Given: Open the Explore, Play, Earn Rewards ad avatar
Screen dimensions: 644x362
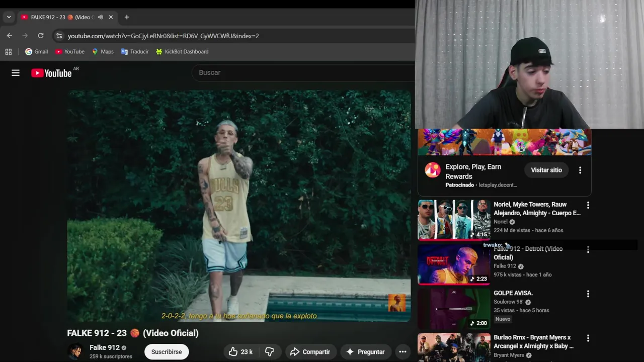Looking at the screenshot, I should (433, 170).
